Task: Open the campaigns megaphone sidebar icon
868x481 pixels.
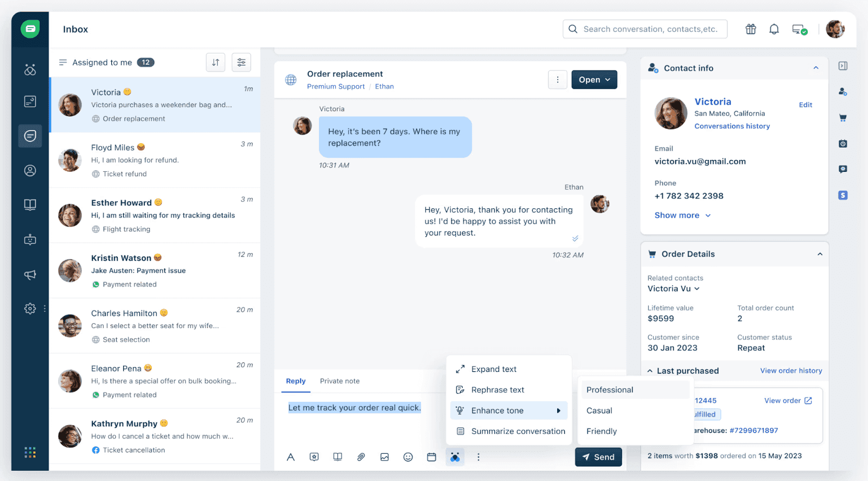Action: 30,274
